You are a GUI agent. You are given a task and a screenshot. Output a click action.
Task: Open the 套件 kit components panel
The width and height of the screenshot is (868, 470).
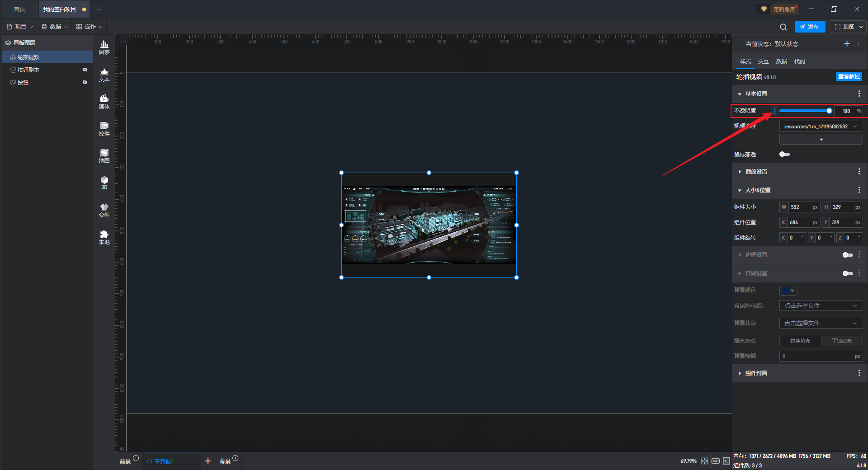pyautogui.click(x=104, y=210)
